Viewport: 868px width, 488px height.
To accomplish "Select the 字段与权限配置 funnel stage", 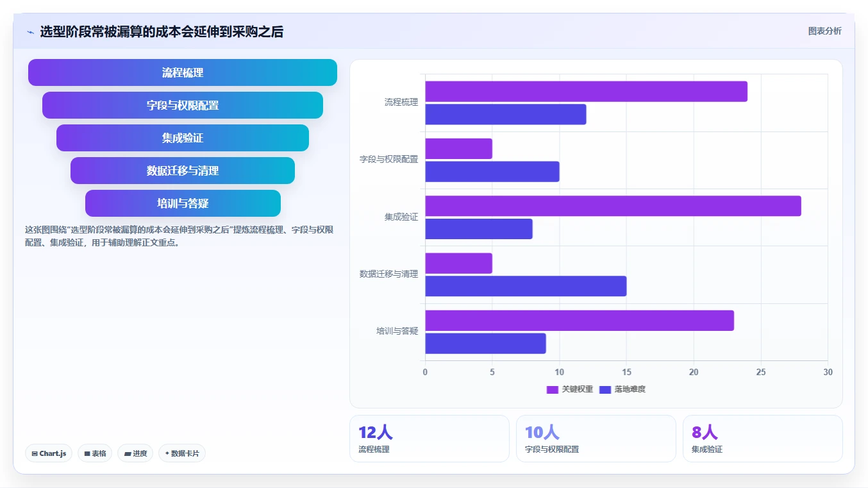I will coord(183,105).
